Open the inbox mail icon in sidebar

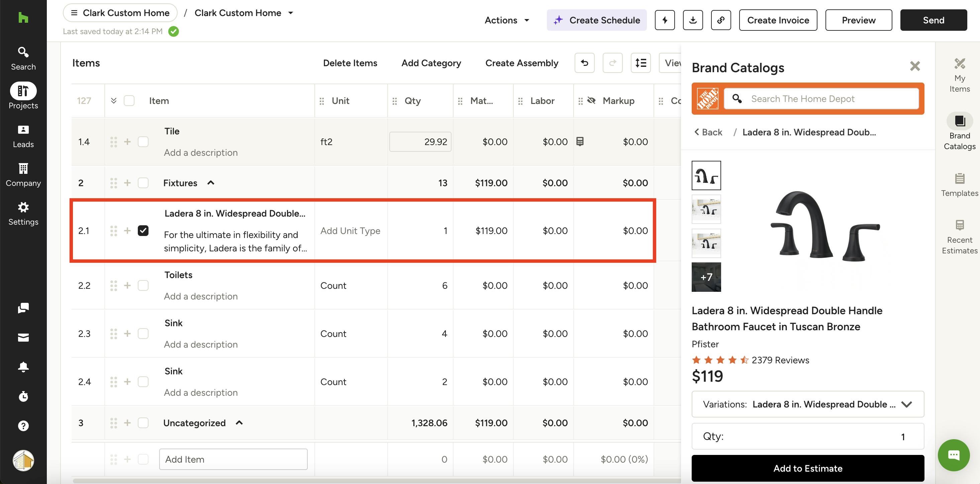tap(23, 338)
